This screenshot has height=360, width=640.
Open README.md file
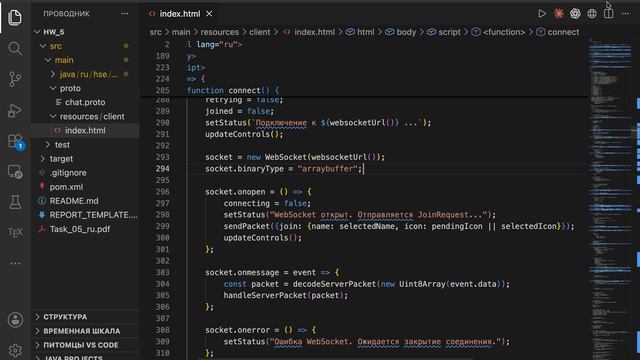[x=86, y=201]
